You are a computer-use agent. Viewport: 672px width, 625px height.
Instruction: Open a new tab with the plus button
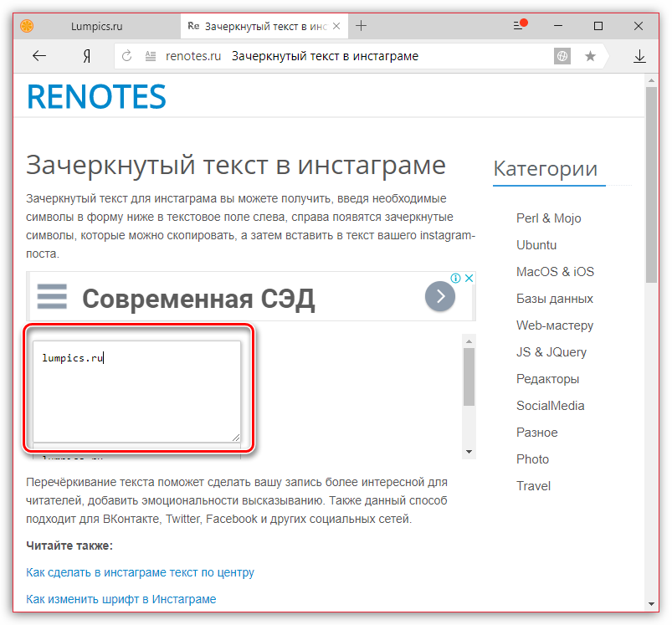click(x=361, y=26)
